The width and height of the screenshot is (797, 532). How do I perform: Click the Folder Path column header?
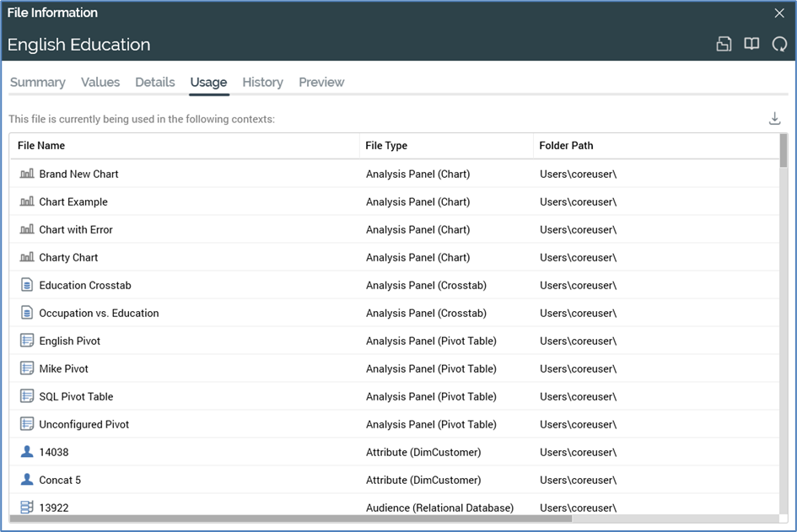point(566,146)
